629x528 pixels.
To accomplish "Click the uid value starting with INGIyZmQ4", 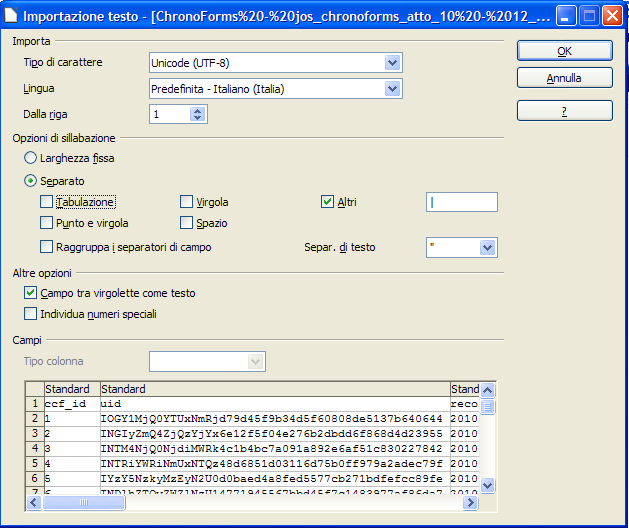I will pyautogui.click(x=275, y=433).
